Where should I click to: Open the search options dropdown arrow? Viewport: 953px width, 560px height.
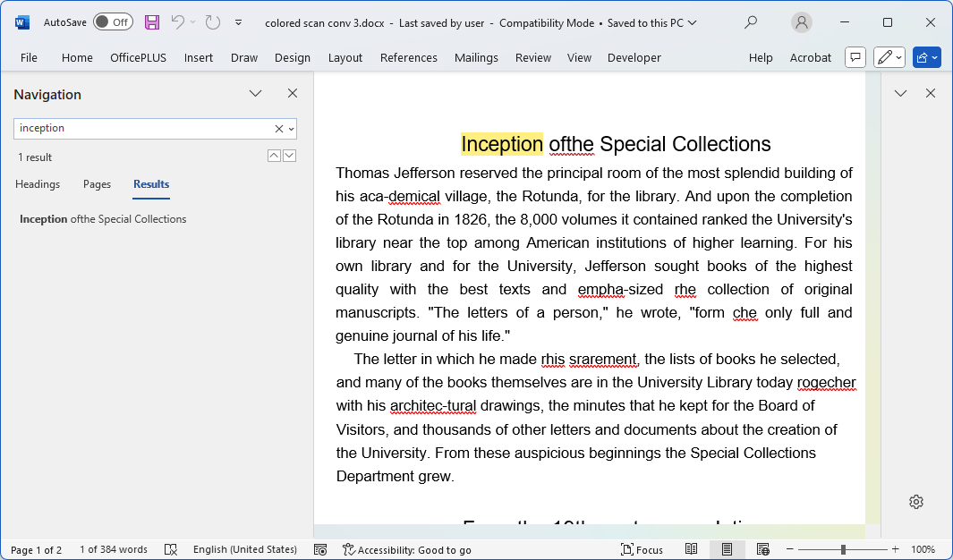(291, 129)
